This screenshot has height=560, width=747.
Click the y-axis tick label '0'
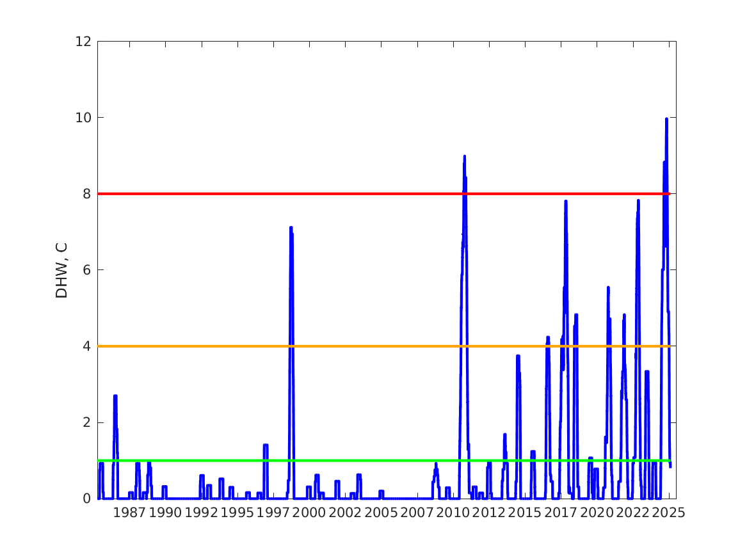[x=86, y=499]
